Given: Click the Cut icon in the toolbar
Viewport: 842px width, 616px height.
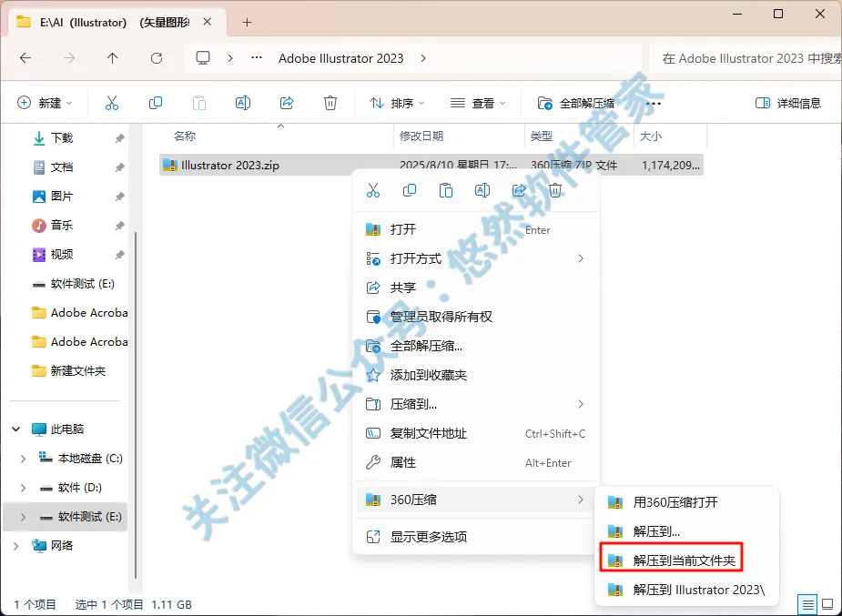Looking at the screenshot, I should [x=112, y=103].
